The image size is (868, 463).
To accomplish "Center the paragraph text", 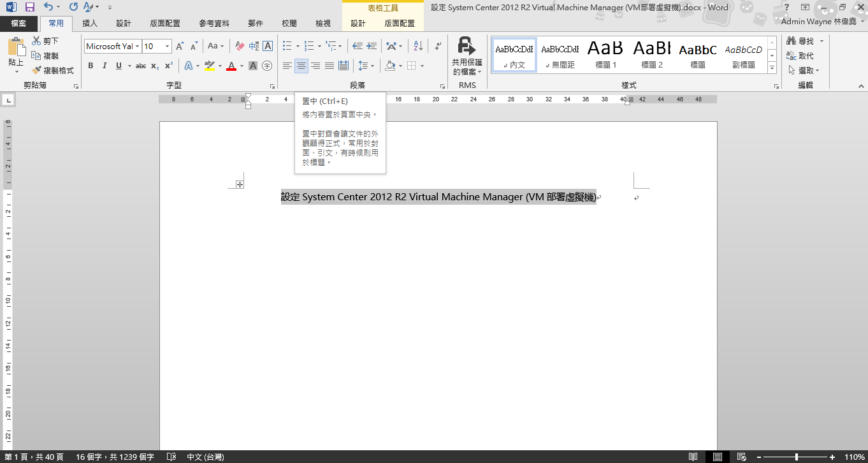I will pyautogui.click(x=301, y=66).
